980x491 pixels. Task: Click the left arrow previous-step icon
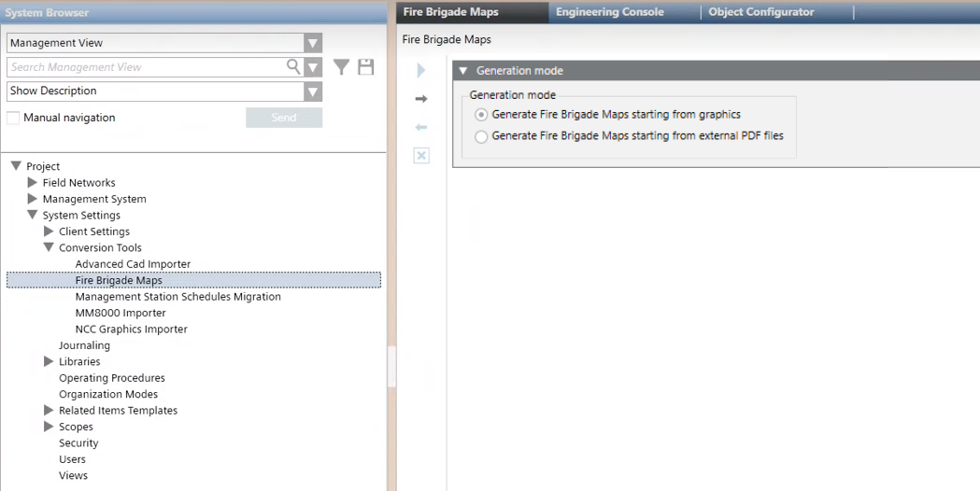421,127
